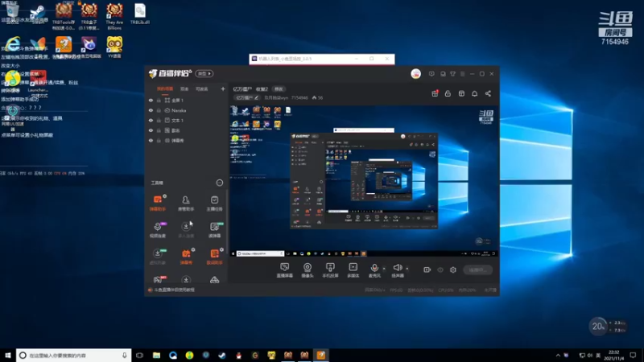Open the 主播任务 streamer tasks tool
The image size is (644, 362).
click(x=214, y=203)
